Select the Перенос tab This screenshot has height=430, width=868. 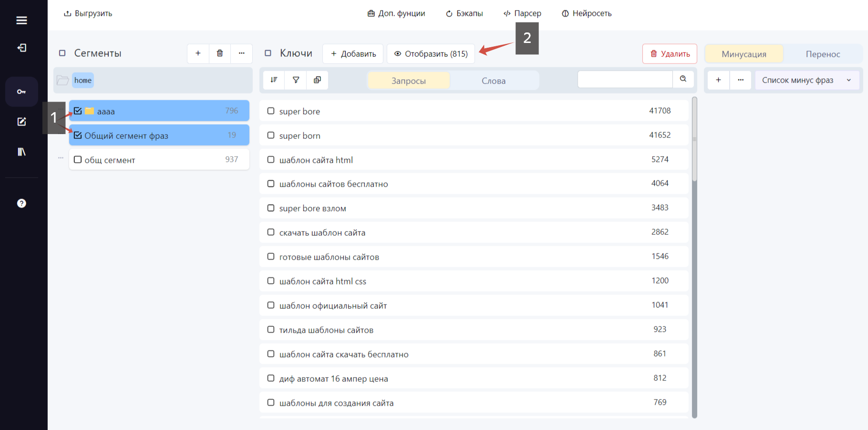point(823,54)
